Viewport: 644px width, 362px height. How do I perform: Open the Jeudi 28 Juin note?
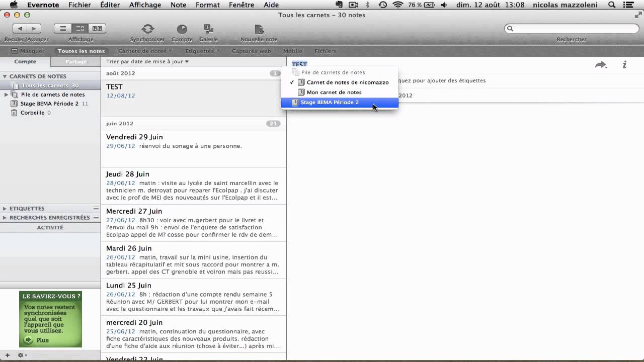[x=193, y=186]
